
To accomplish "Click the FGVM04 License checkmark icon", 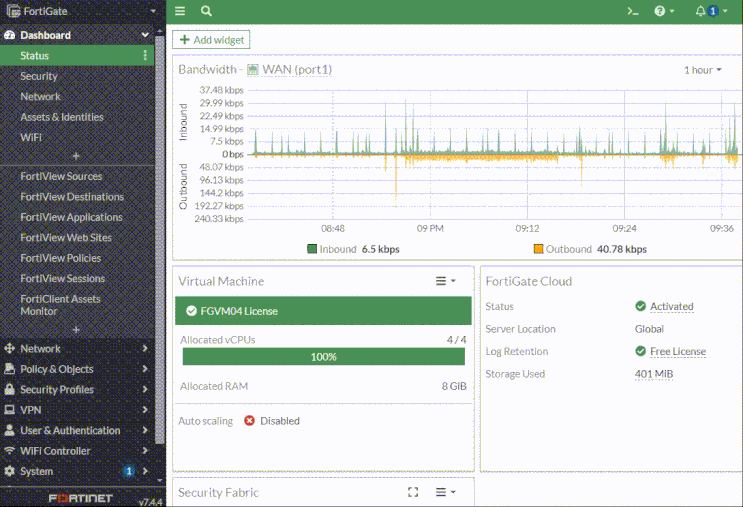I will (x=191, y=311).
